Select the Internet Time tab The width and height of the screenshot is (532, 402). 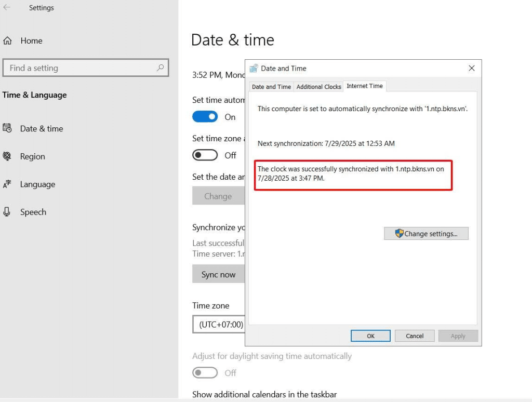[x=365, y=86]
